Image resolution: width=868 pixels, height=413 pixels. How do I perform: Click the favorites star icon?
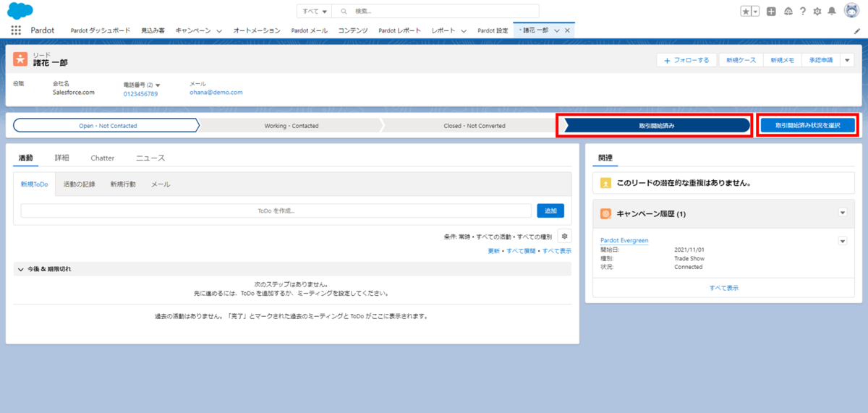(x=746, y=11)
